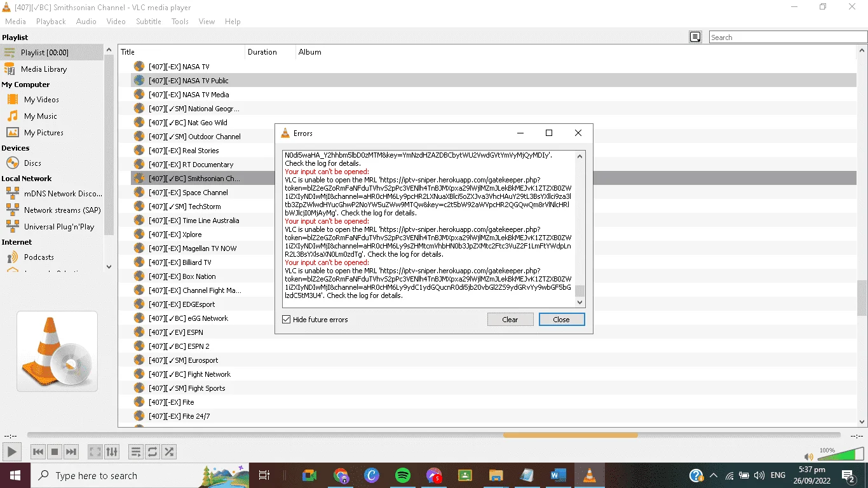
Task: Mute audio via the speaker icon
Action: click(808, 457)
